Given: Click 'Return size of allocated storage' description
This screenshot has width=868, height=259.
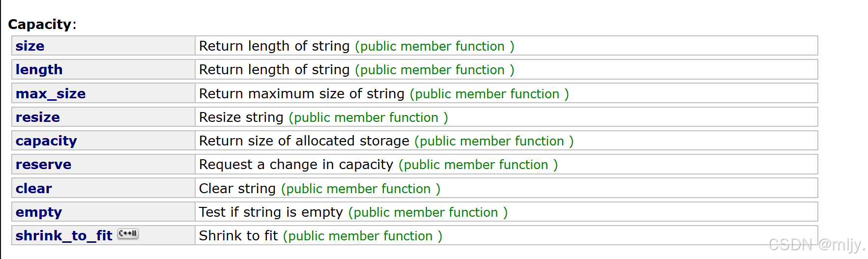Looking at the screenshot, I should tap(304, 141).
